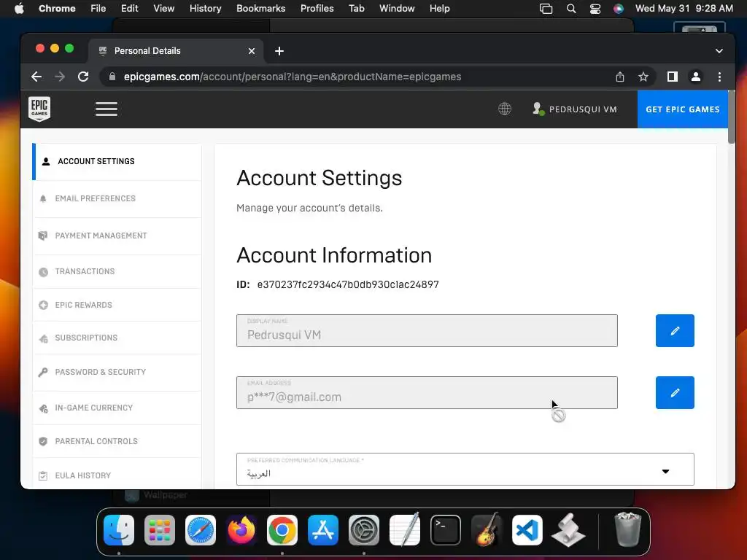Click the share icon in address bar
The image size is (747, 560).
[x=620, y=77]
